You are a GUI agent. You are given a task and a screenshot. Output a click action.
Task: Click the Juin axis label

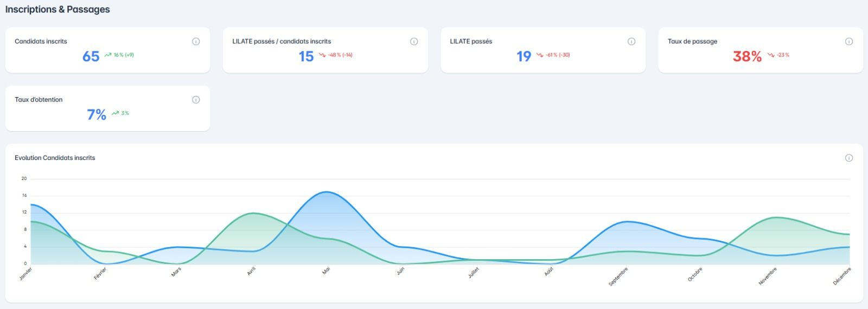pyautogui.click(x=400, y=271)
